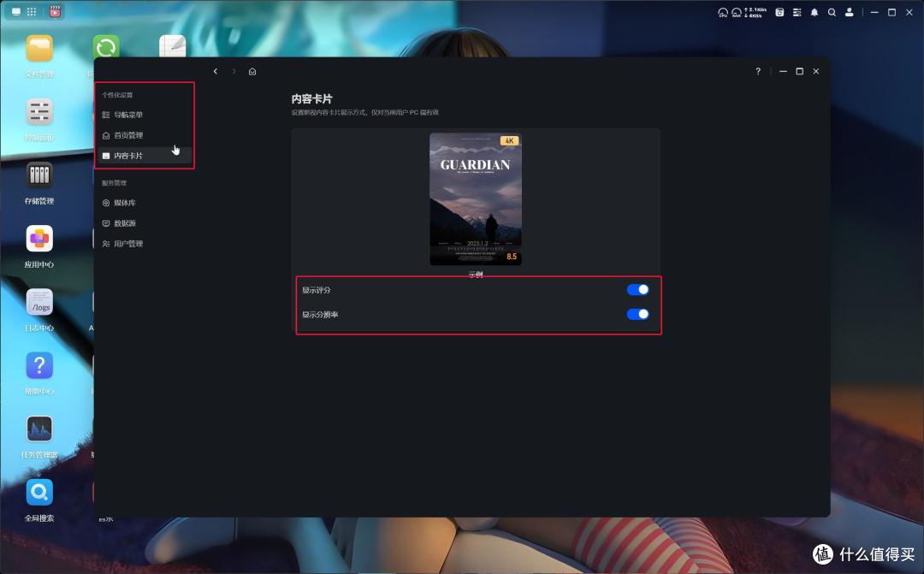This screenshot has height=574, width=924.
Task: Click the pinned video app in top bar
Action: [x=55, y=11]
